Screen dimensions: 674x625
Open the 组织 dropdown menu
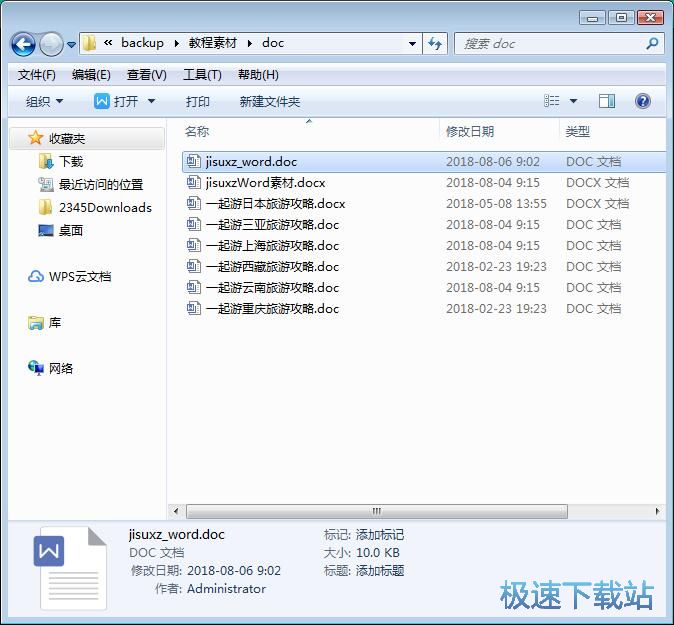click(x=44, y=101)
